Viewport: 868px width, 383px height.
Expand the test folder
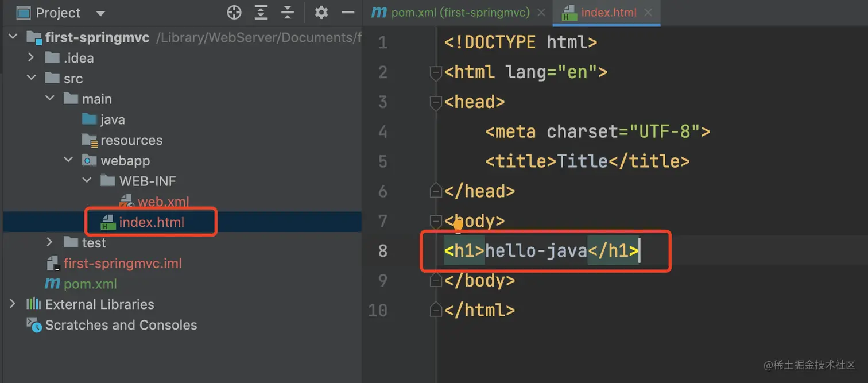(x=50, y=243)
